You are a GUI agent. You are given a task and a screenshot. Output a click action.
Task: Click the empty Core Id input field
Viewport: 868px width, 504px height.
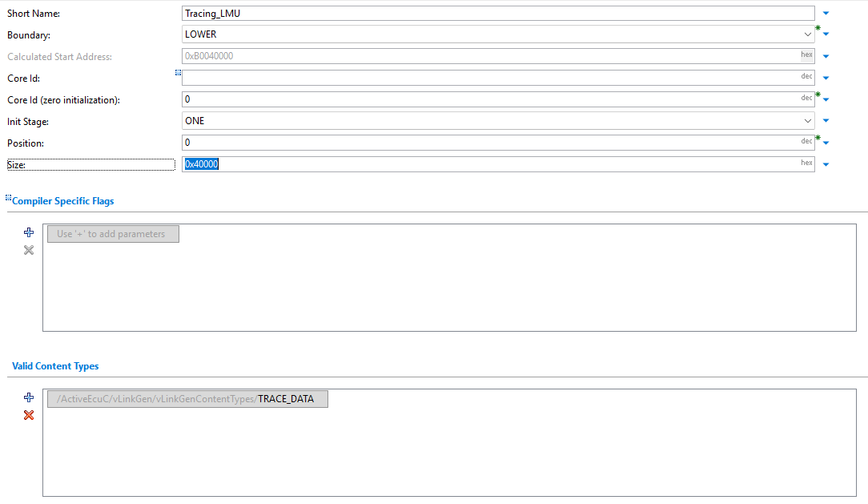tap(488, 78)
